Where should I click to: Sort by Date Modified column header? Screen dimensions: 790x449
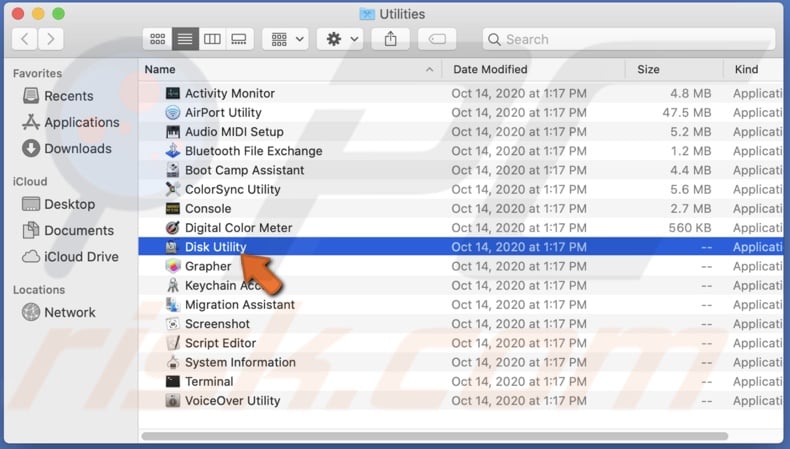pos(490,70)
